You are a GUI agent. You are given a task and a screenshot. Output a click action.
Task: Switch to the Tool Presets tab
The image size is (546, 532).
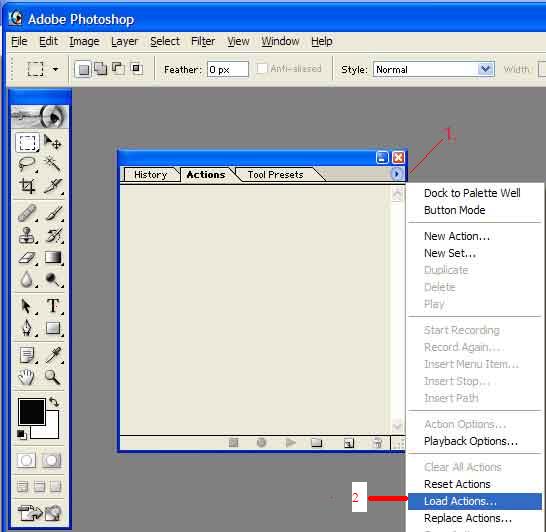[275, 174]
